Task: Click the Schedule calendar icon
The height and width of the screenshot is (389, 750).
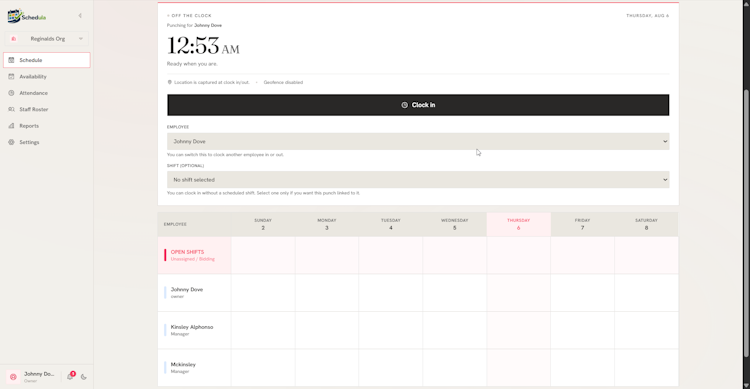Action: [x=11, y=60]
